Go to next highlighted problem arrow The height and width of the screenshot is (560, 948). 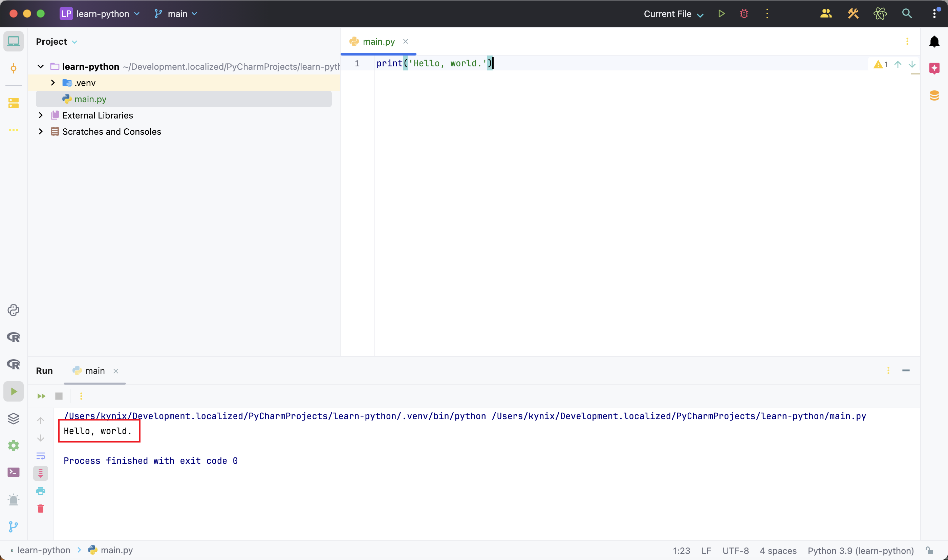coord(912,64)
